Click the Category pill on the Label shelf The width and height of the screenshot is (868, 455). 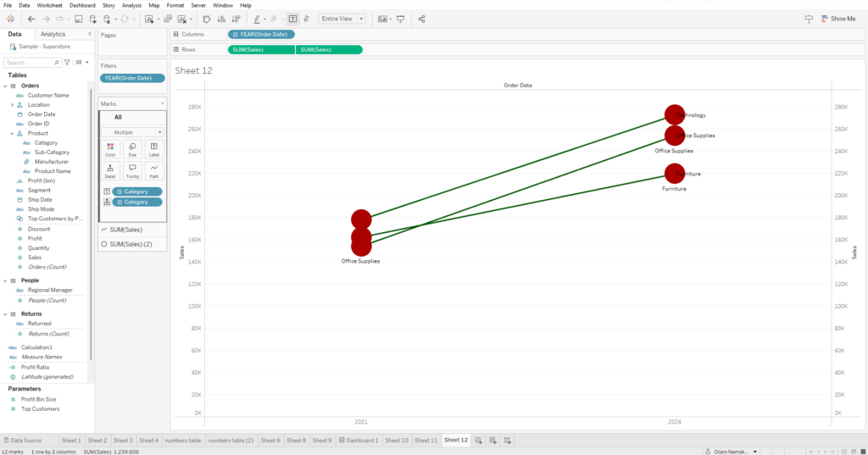(x=136, y=191)
